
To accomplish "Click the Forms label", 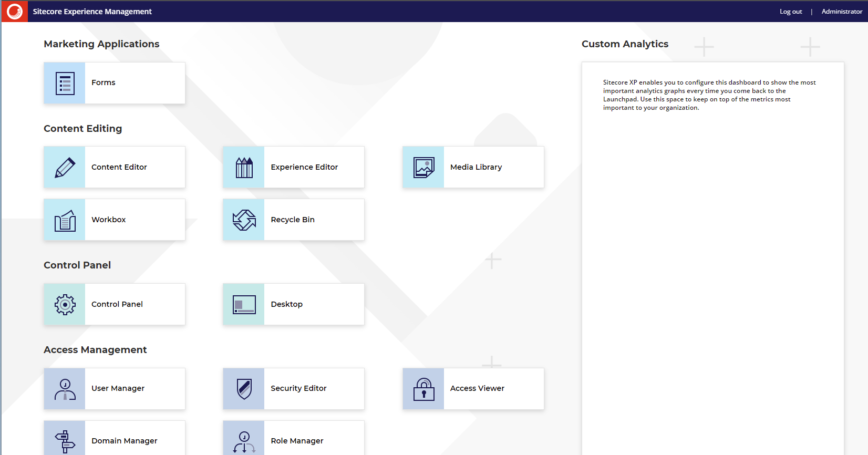I will pos(104,82).
